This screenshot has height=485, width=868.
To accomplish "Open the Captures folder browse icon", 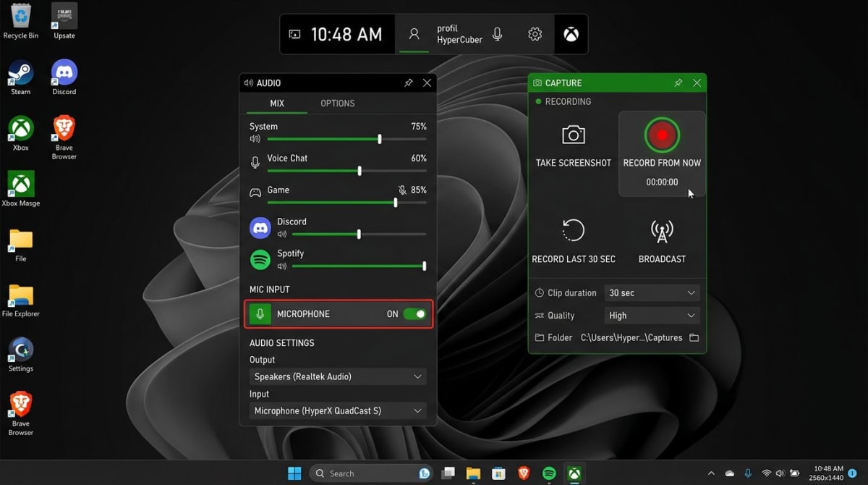I will point(694,337).
